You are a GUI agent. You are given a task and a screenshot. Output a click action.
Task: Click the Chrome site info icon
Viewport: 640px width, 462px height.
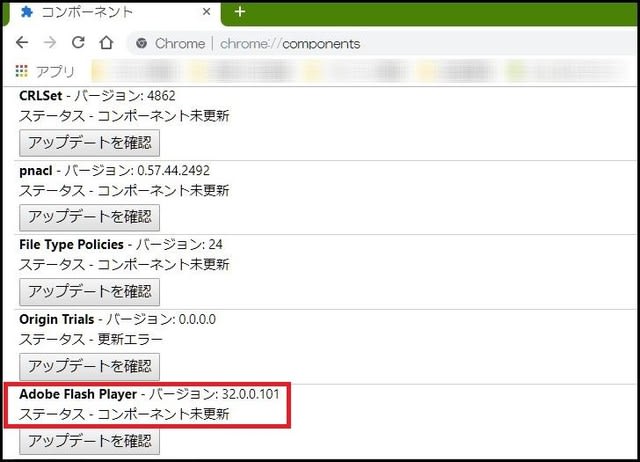pos(142,43)
